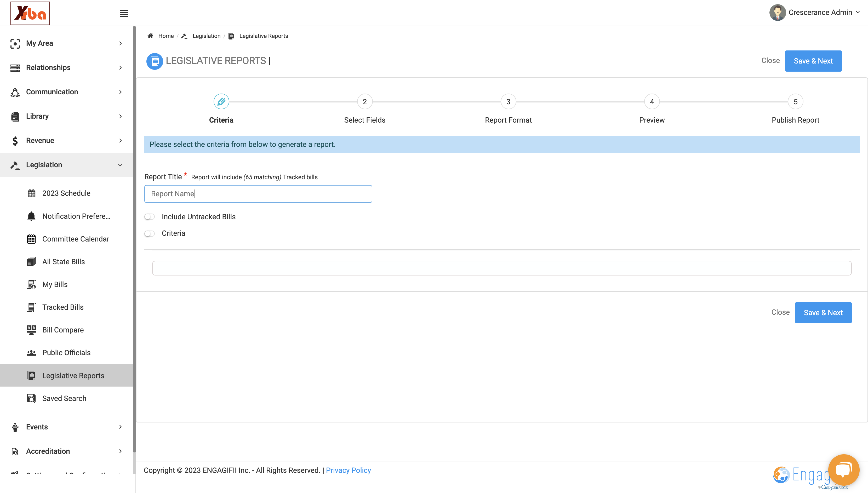Click the Xba logo
This screenshot has height=494, width=868.
(x=30, y=13)
